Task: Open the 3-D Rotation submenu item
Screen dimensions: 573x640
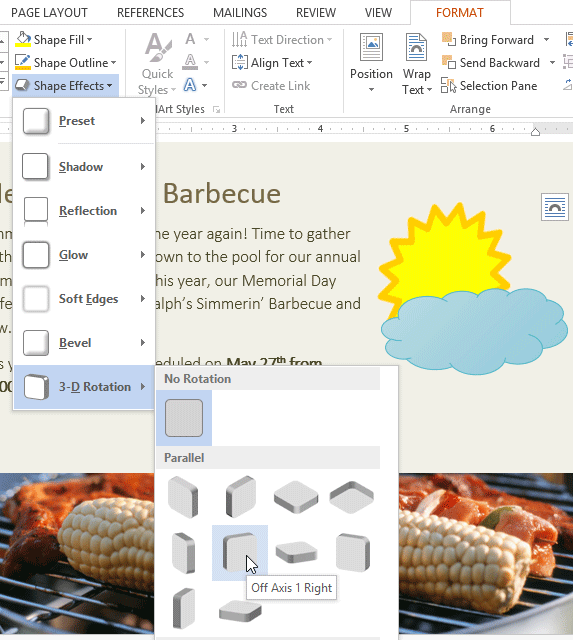Action: point(84,387)
